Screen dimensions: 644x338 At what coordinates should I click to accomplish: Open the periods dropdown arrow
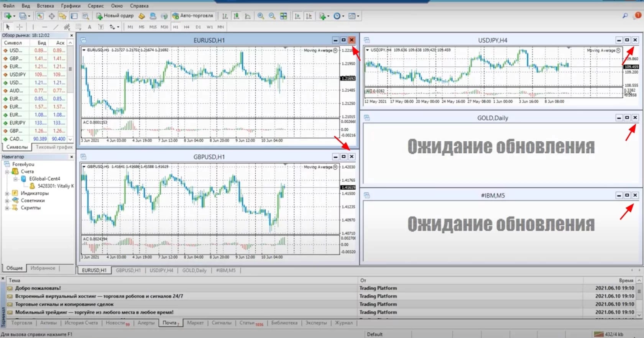(x=343, y=16)
